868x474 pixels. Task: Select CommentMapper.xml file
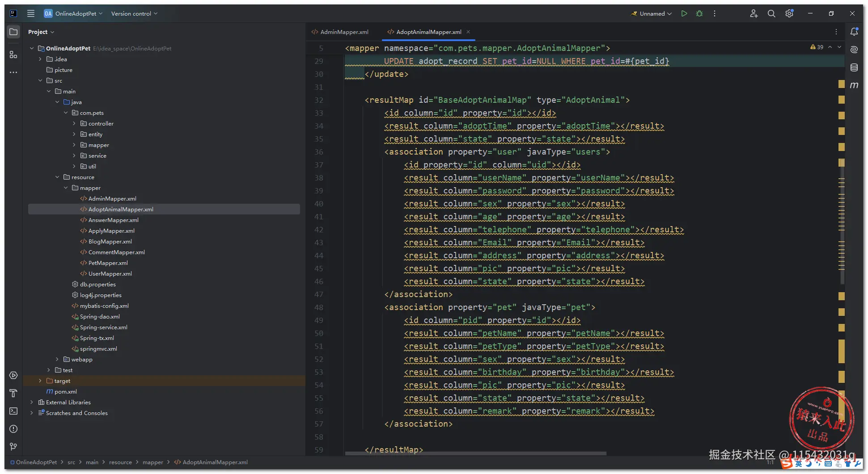[x=116, y=252]
